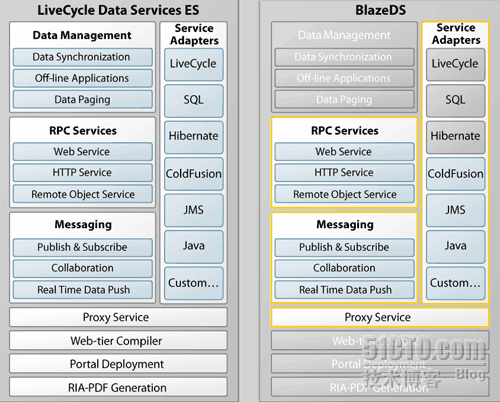Choose greyed 'Hibernate' adapter in BlazeDS panel
The height and width of the screenshot is (402, 500).
pos(456,137)
